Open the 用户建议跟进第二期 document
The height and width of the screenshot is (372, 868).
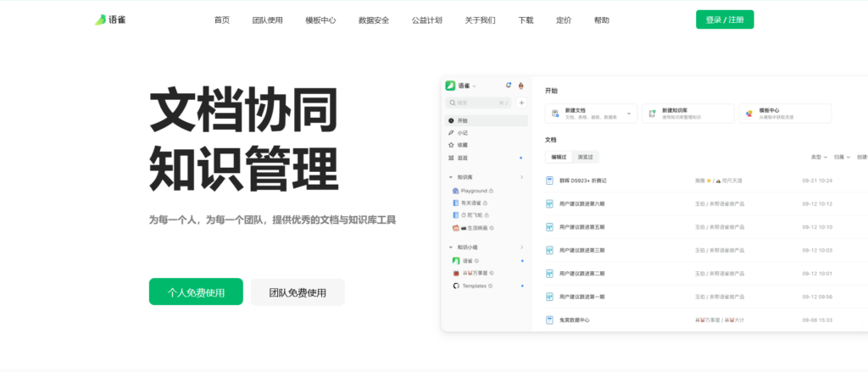coord(581,274)
